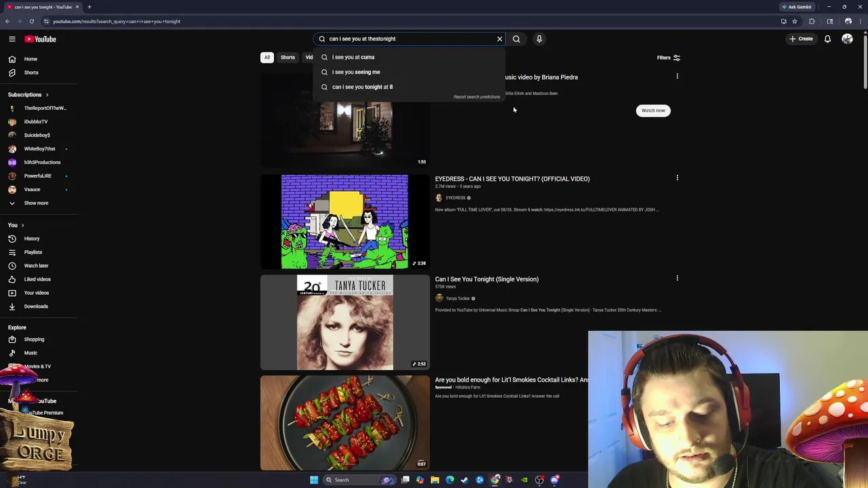Screen dimensions: 868x488
Task: Expand the You section chevron
Action: point(22,225)
